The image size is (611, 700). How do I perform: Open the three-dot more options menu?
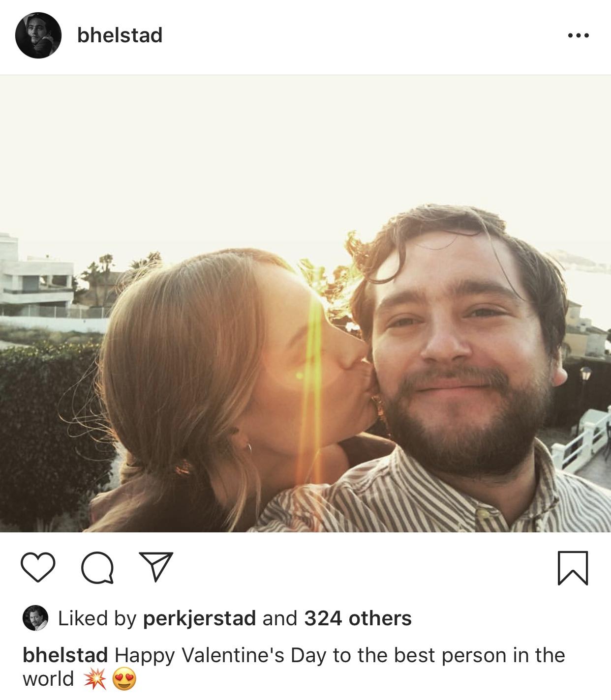click(x=578, y=35)
